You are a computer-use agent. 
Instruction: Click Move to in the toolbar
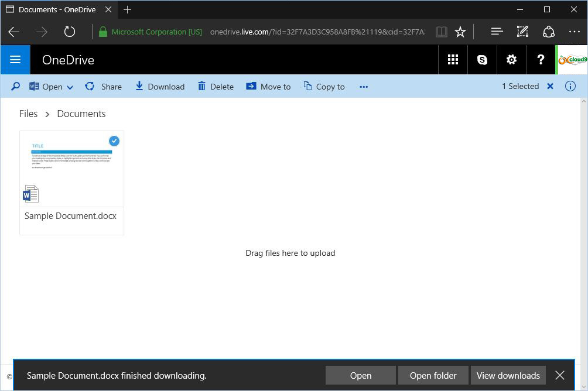(x=268, y=87)
